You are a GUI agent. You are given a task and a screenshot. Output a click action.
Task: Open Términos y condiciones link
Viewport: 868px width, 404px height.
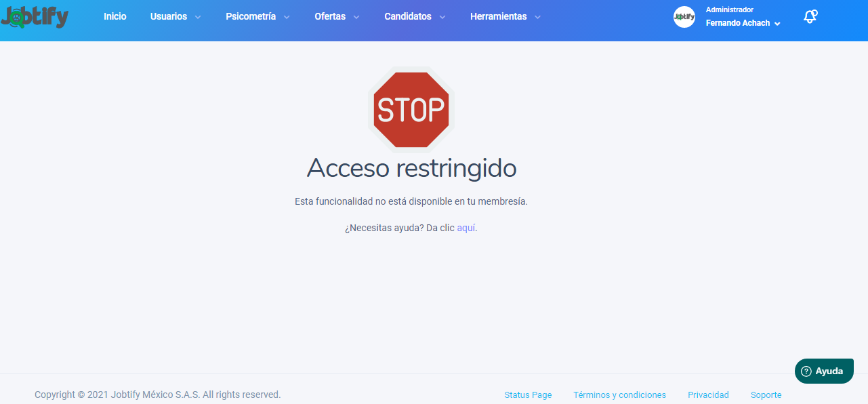(619, 395)
